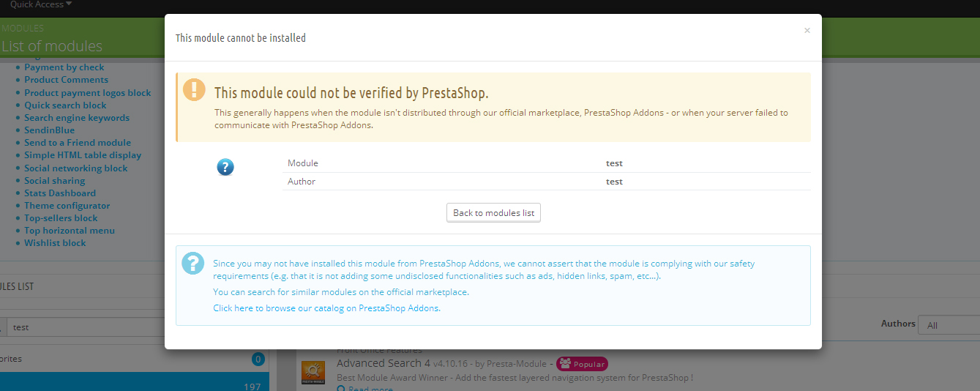Select the highlighted blue category row with 197
Screen dimensions: 980x391
pyautogui.click(x=134, y=381)
